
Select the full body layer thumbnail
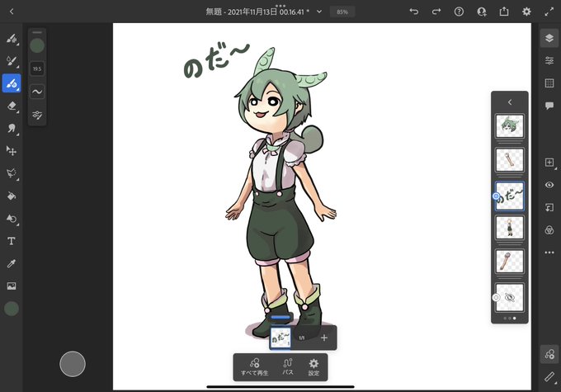(x=510, y=228)
